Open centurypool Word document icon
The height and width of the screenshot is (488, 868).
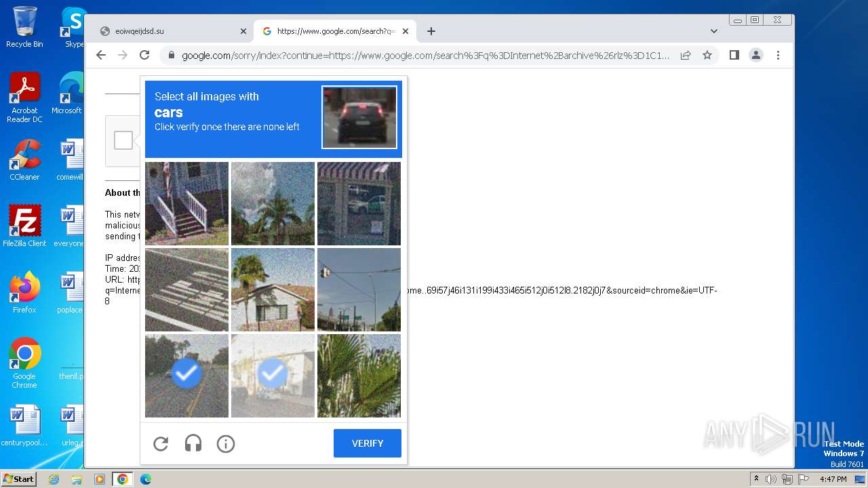coord(24,426)
